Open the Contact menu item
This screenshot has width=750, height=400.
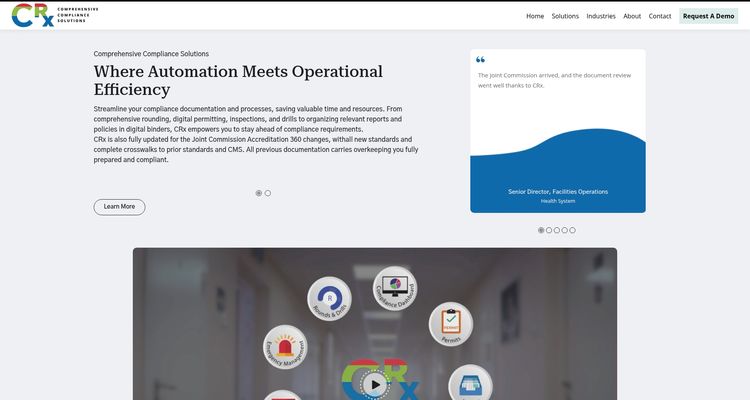[x=660, y=16]
